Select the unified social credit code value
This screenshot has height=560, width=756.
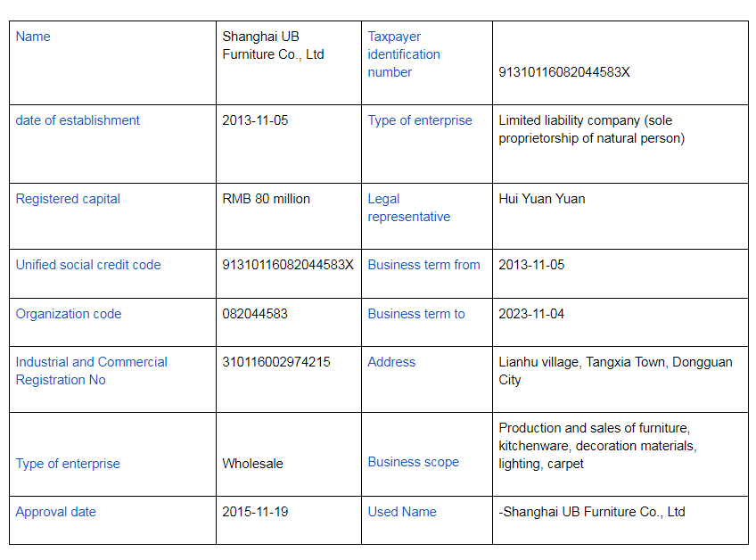coord(288,266)
